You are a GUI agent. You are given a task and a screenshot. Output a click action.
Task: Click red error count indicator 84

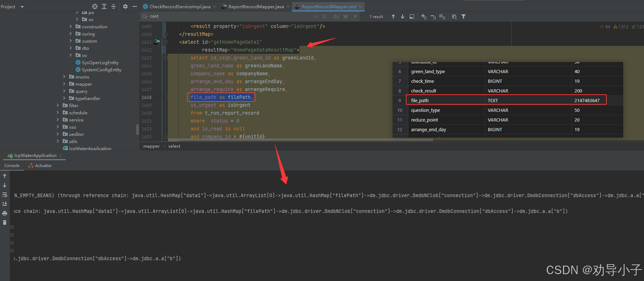[x=605, y=27]
